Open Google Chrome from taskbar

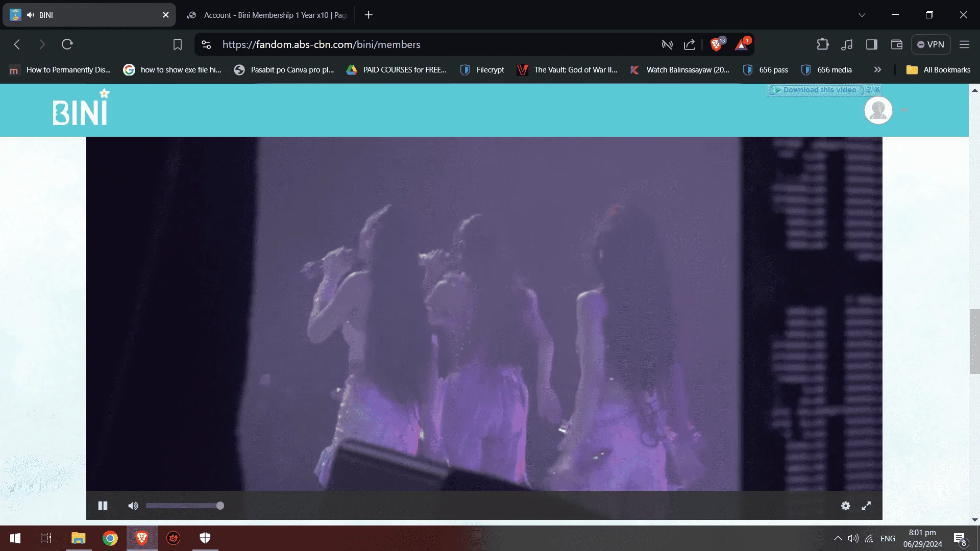110,538
